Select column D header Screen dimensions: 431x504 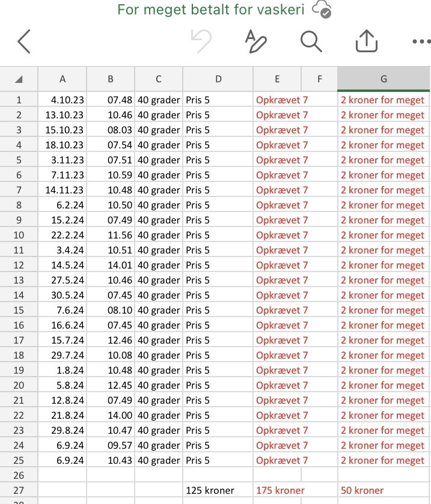point(218,79)
